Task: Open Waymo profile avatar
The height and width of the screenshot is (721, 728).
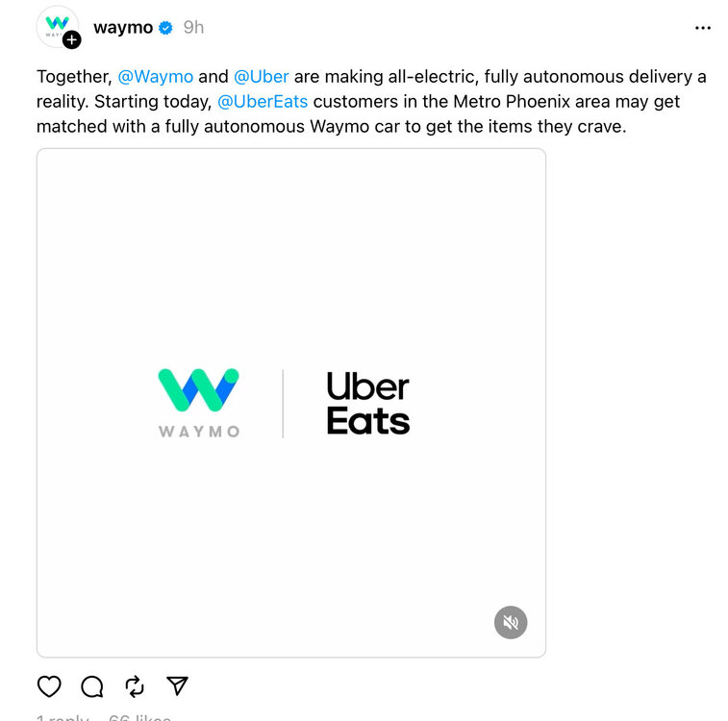Action: click(x=57, y=27)
